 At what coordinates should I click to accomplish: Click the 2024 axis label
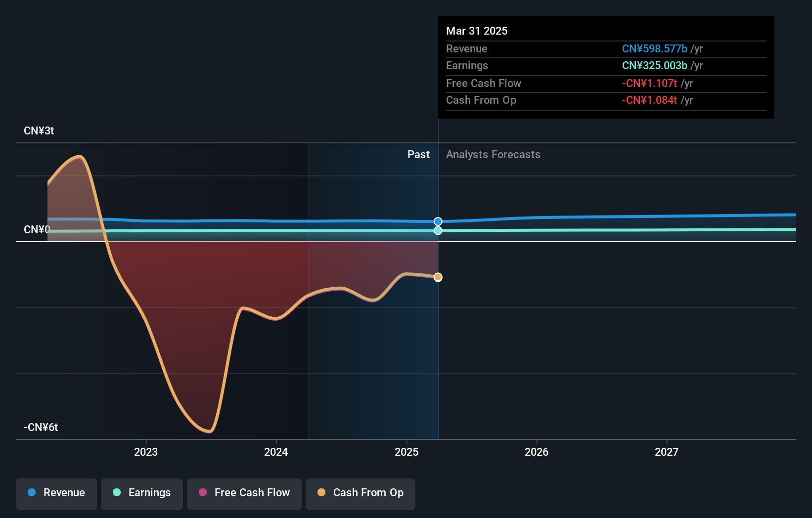pyautogui.click(x=276, y=452)
